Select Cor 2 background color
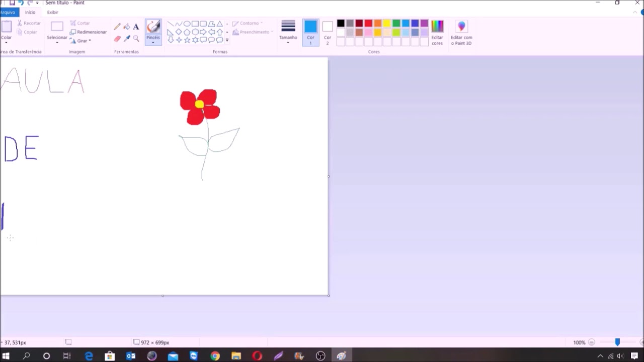 (328, 33)
